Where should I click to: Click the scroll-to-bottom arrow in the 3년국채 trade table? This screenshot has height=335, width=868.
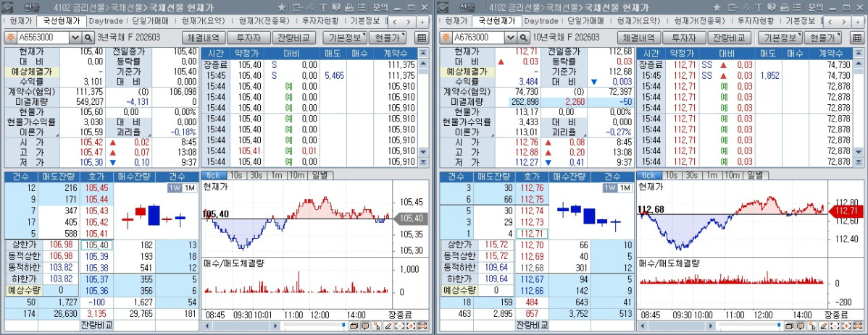[x=423, y=162]
